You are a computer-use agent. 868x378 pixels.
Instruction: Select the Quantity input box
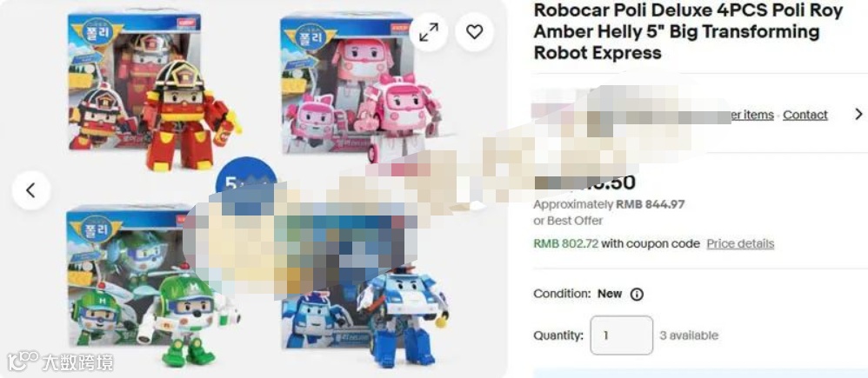tap(621, 335)
